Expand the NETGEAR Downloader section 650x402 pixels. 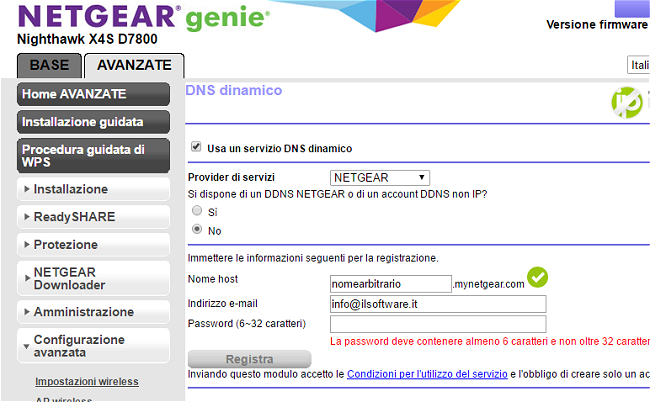[93, 278]
